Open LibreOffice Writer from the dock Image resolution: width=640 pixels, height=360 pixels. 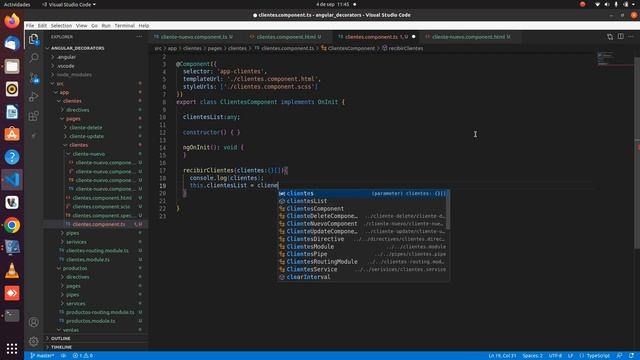[12, 111]
